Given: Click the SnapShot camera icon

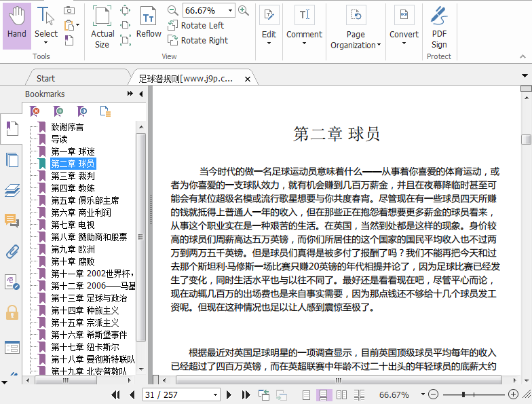Looking at the screenshot, I should pos(69,10).
